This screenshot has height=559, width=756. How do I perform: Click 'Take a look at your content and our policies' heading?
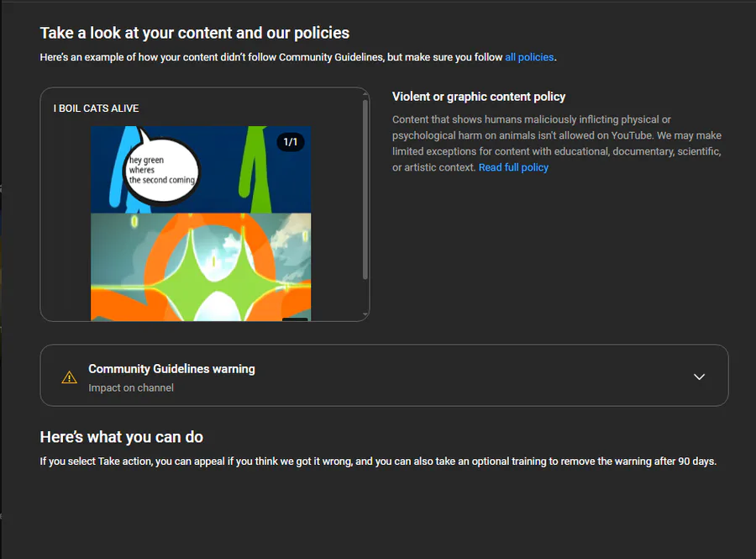(x=194, y=33)
